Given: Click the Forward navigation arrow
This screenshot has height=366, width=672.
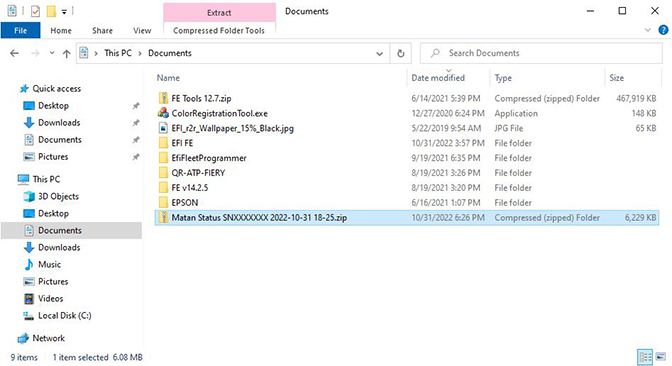Looking at the screenshot, I should (35, 53).
